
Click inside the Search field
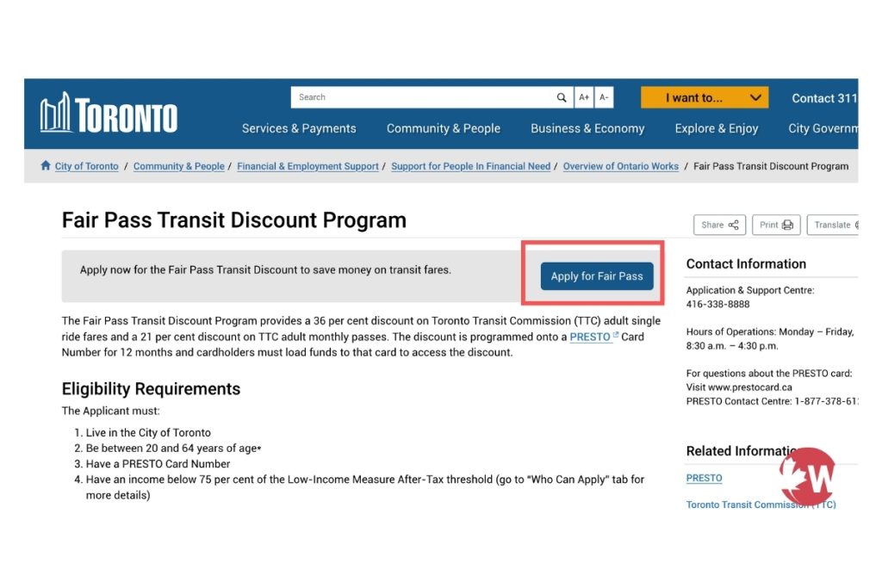click(422, 97)
